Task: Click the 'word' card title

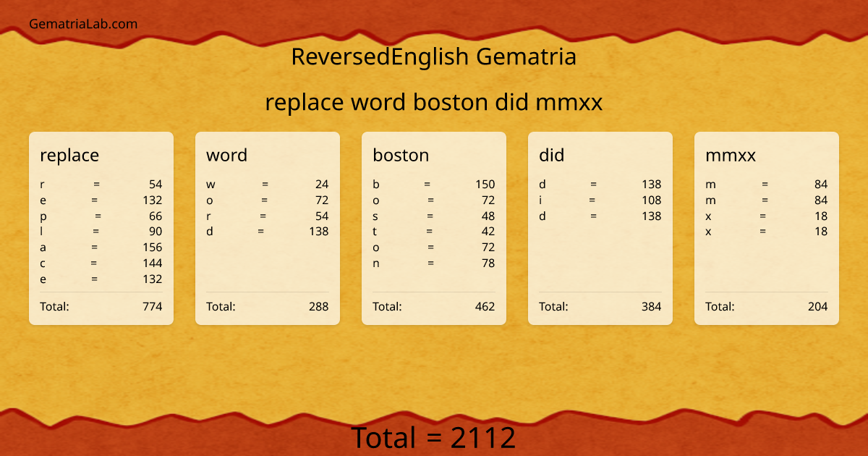Action: coord(226,155)
